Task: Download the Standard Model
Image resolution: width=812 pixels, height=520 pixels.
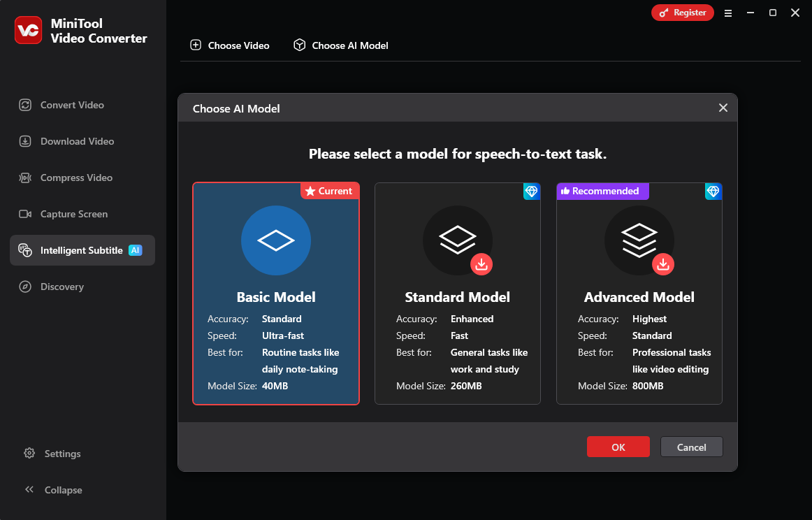Action: 481,264
